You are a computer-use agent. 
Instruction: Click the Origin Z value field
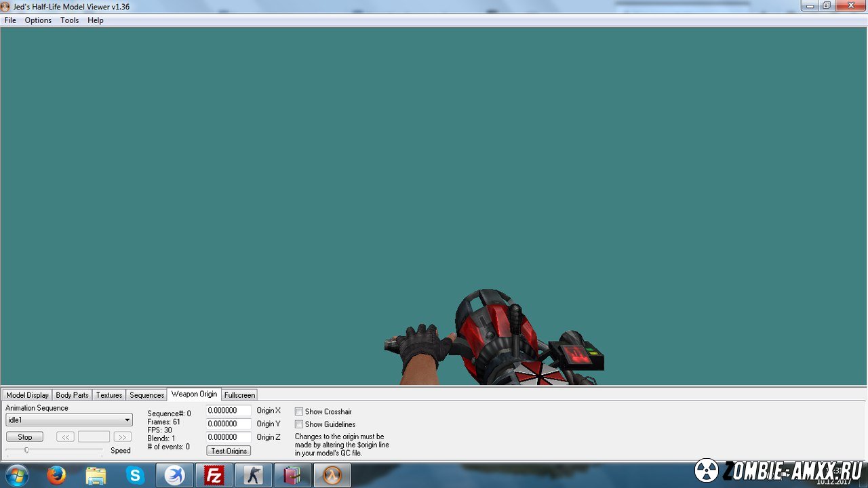click(229, 437)
